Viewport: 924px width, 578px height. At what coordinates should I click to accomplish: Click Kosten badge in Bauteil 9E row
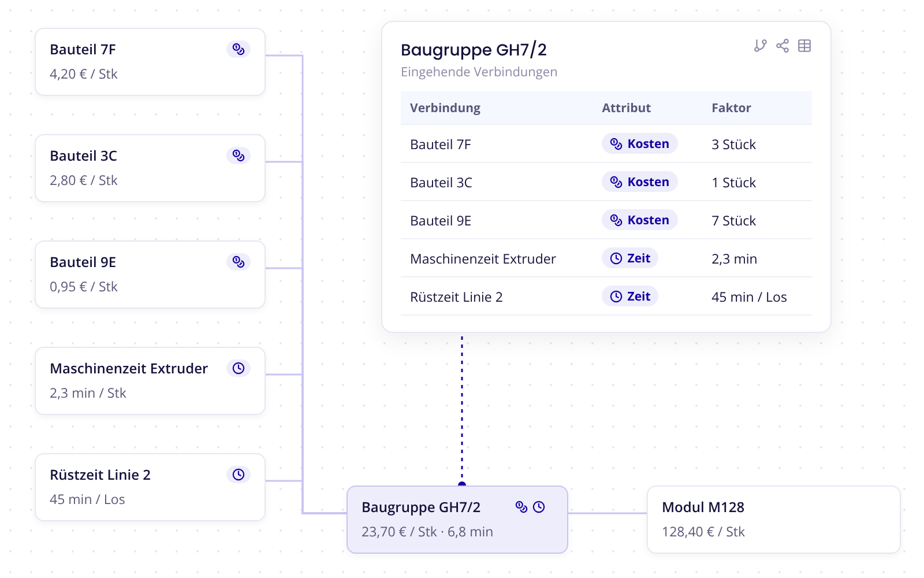640,220
